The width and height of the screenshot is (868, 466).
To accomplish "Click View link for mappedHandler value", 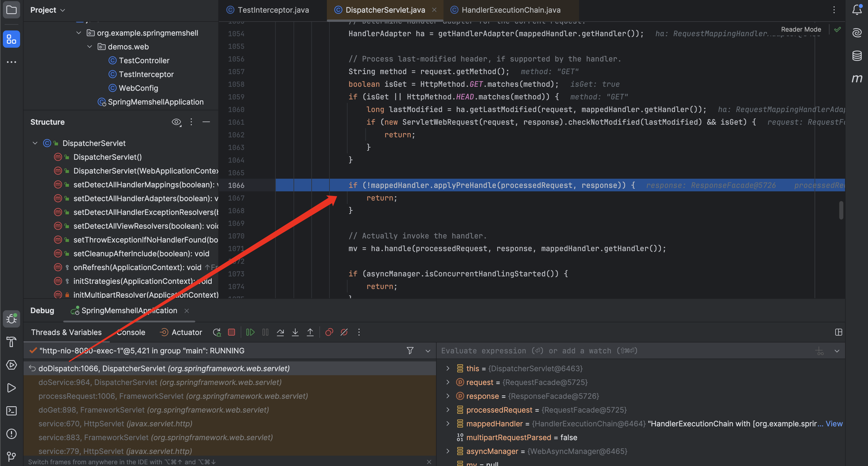I will [834, 423].
